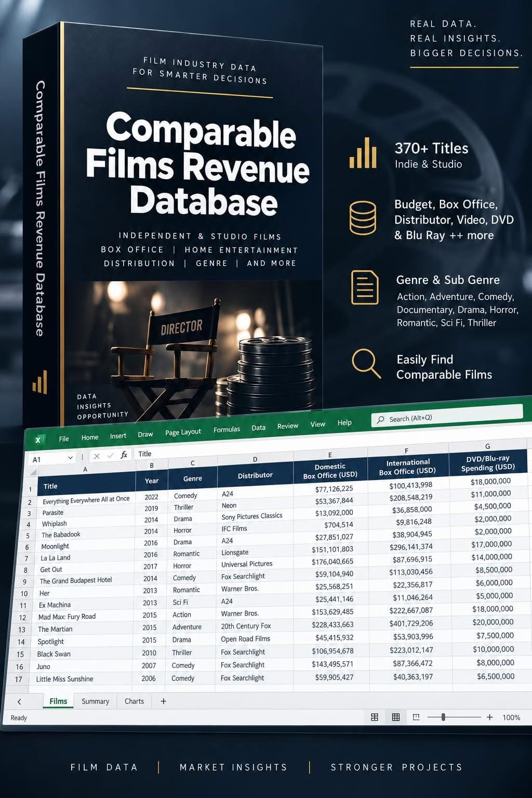Click the gold document icon by Genre
The height and width of the screenshot is (798, 532).
[365, 287]
